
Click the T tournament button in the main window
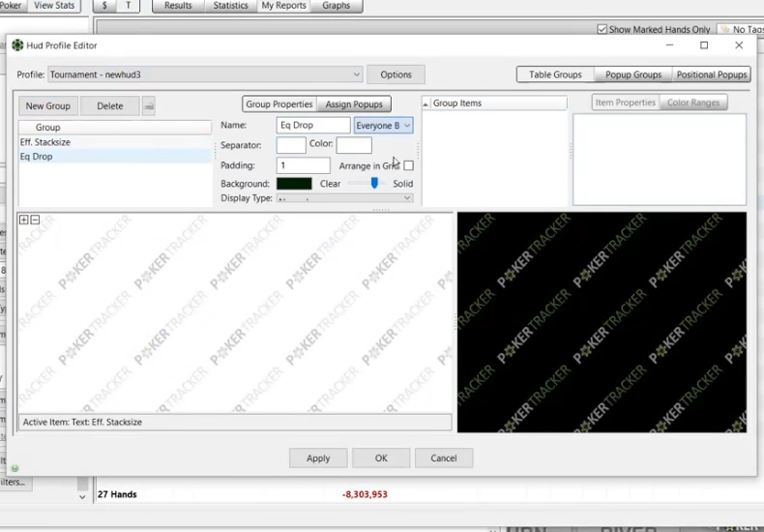coord(129,6)
